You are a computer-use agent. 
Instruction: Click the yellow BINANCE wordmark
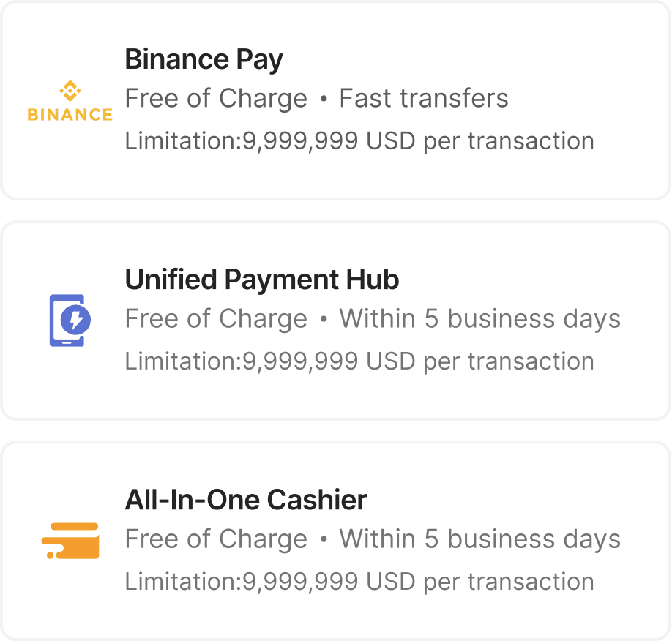tap(70, 115)
